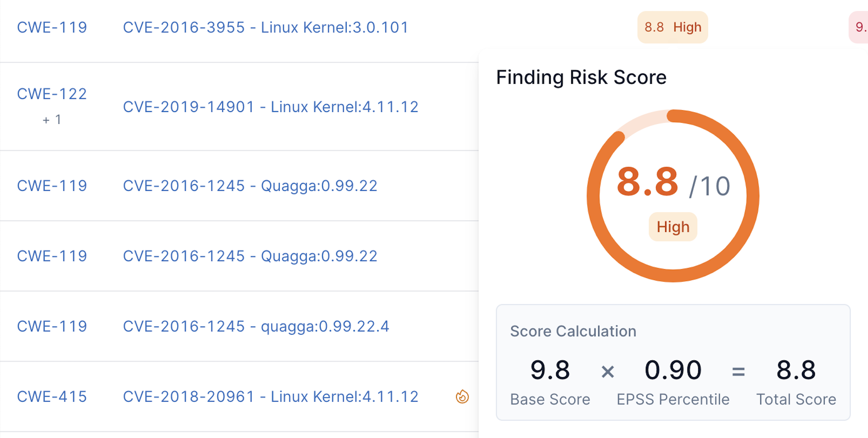868x438 pixels.
Task: Open the CWE-415 link
Action: click(x=52, y=397)
